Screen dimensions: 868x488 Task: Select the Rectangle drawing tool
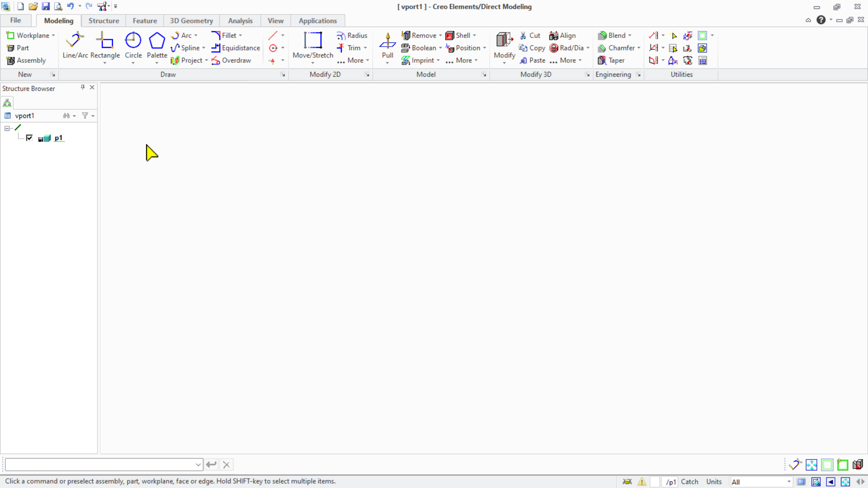click(x=105, y=45)
